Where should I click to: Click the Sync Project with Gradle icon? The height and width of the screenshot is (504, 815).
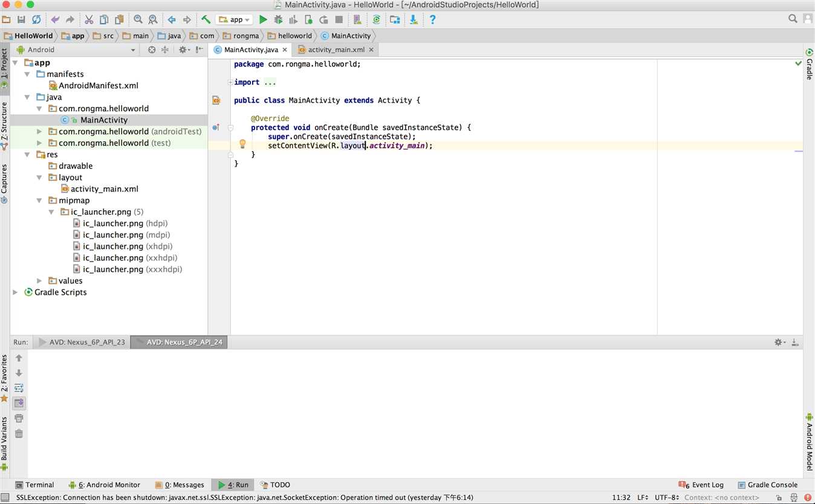pyautogui.click(x=376, y=19)
